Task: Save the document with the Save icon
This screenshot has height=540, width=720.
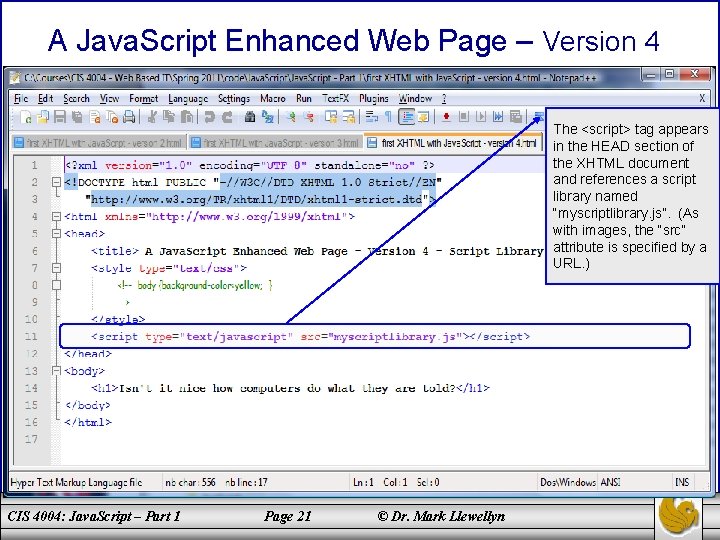Action: (60, 117)
